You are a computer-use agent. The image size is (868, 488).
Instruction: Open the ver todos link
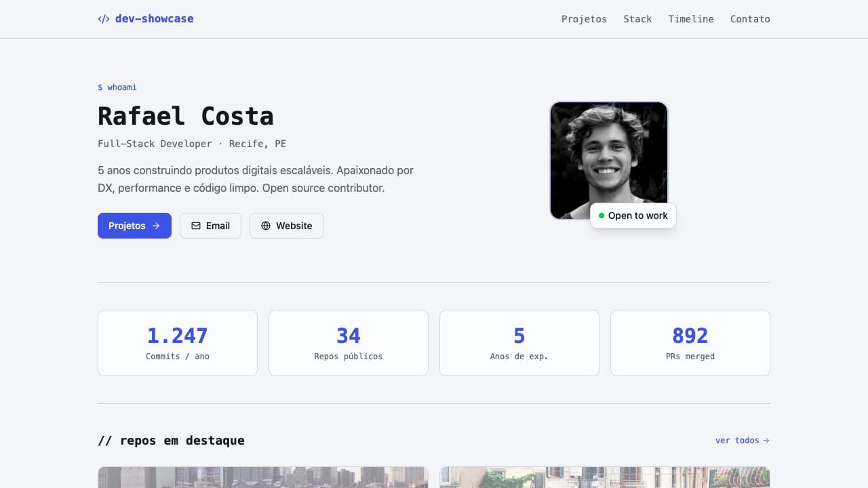(x=743, y=441)
